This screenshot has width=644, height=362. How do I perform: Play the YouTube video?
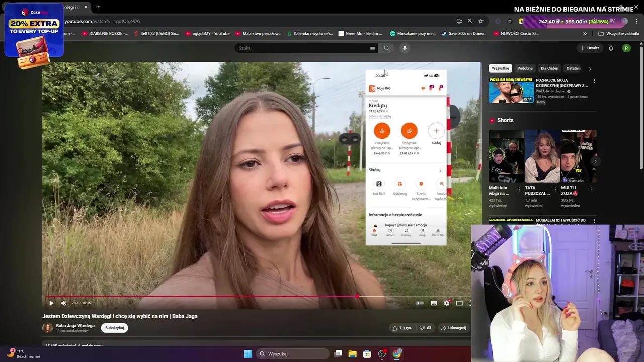(51, 303)
